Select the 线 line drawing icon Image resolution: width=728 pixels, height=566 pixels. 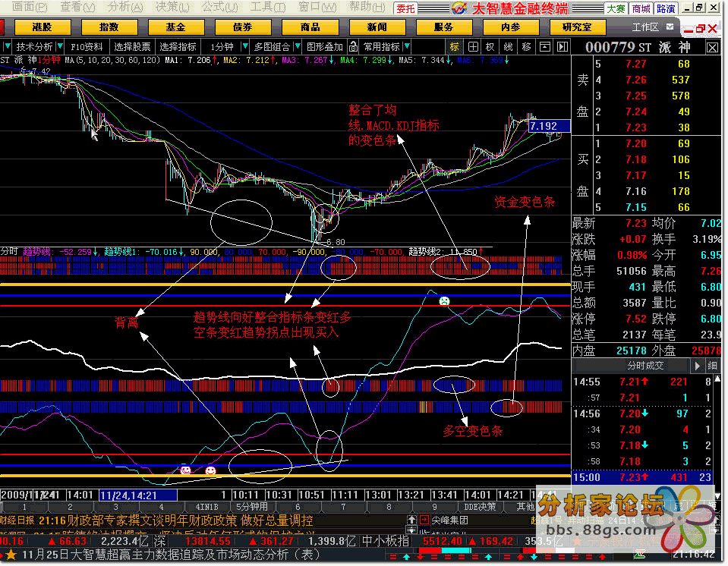tap(509, 46)
